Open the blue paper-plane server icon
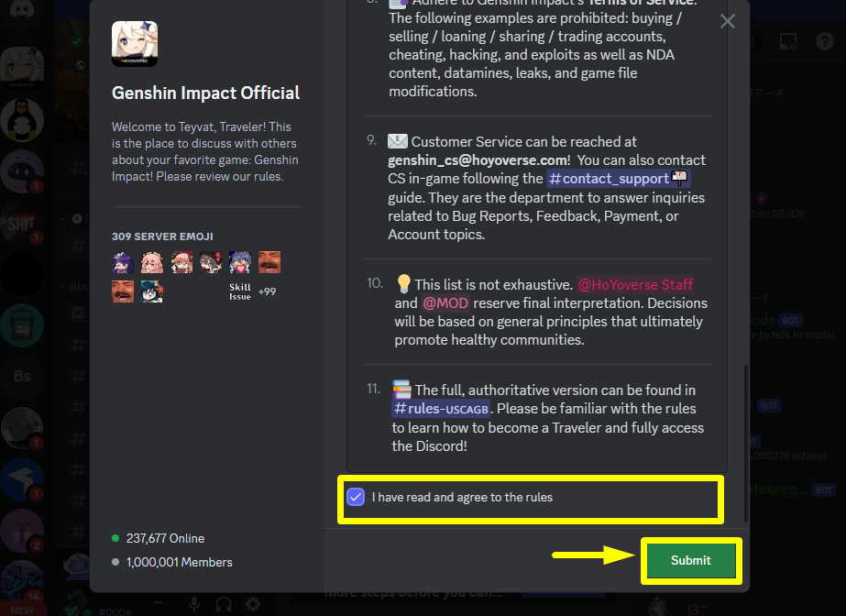The height and width of the screenshot is (616, 846). coord(22,479)
